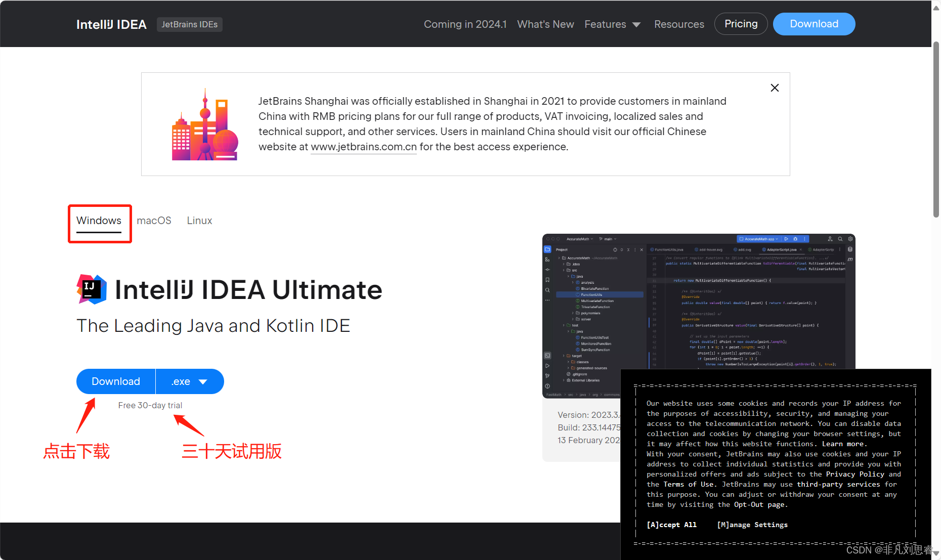Screen dimensions: 941x560
Task: Download IntelliJ IDEA Ultimate installer
Action: coord(116,381)
